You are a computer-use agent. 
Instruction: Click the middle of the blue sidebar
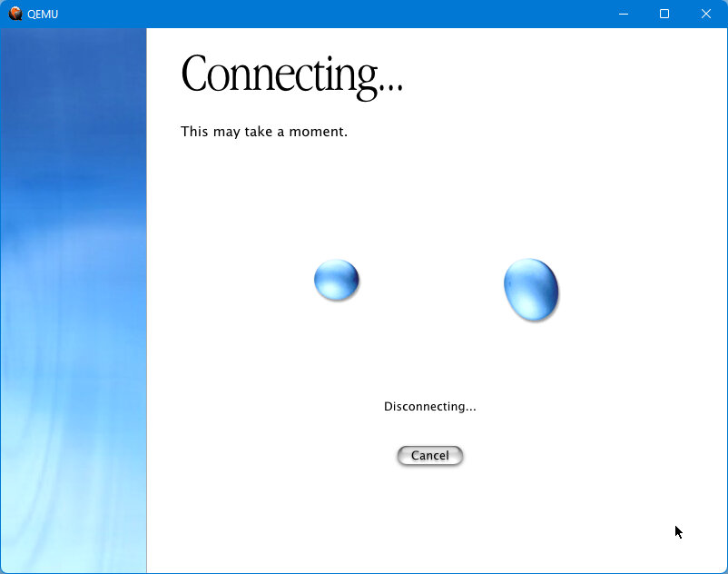pos(74,300)
